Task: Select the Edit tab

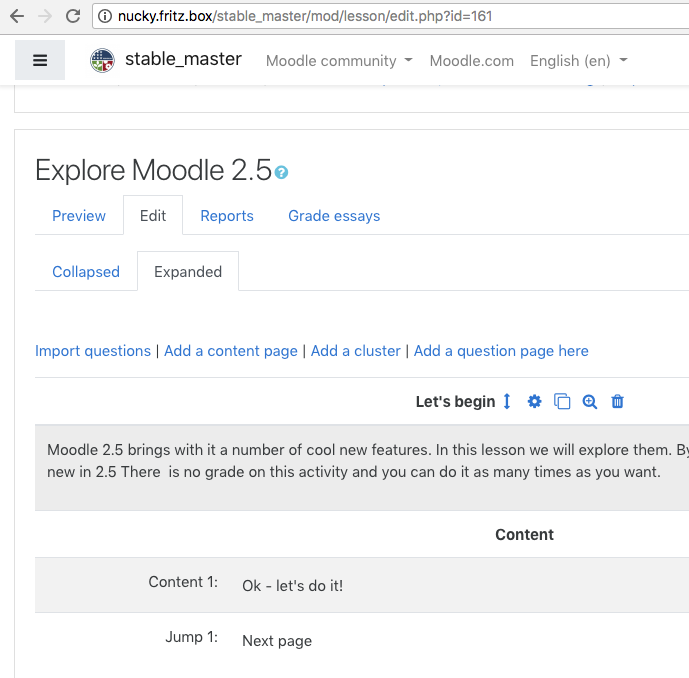Action: click(x=153, y=216)
